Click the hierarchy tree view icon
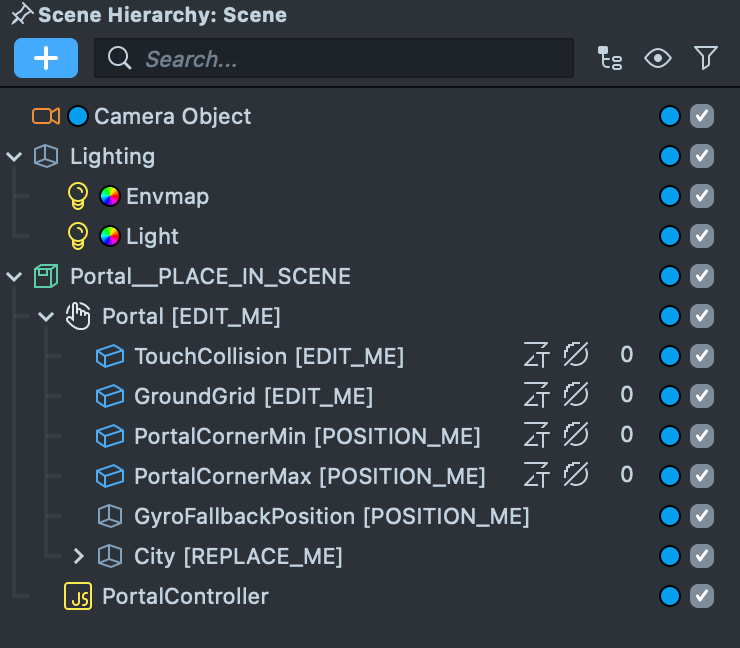Screen dimensions: 740x648 tap(609, 59)
